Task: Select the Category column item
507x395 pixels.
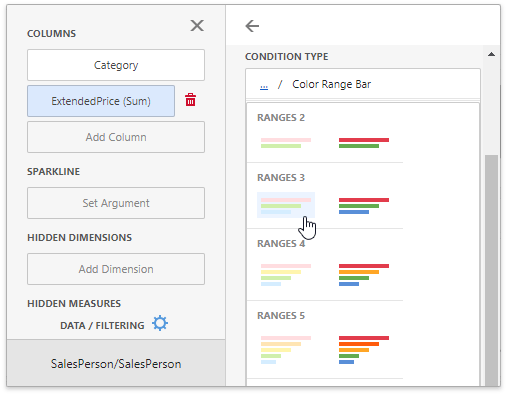Action: click(x=116, y=65)
